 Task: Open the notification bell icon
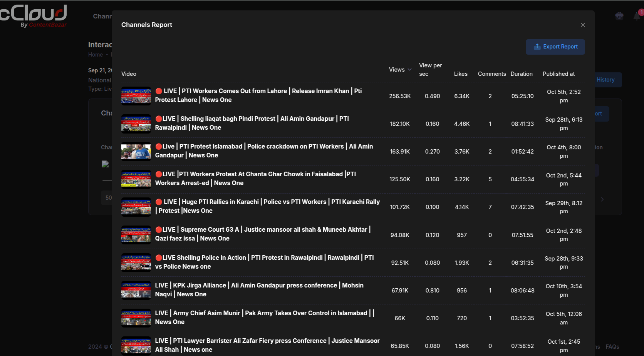[637, 16]
